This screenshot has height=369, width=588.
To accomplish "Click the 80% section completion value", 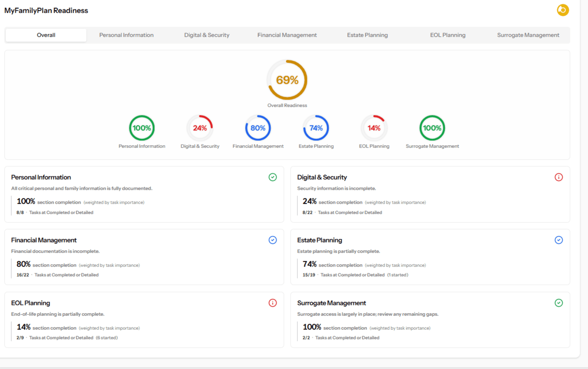I will pyautogui.click(x=24, y=264).
